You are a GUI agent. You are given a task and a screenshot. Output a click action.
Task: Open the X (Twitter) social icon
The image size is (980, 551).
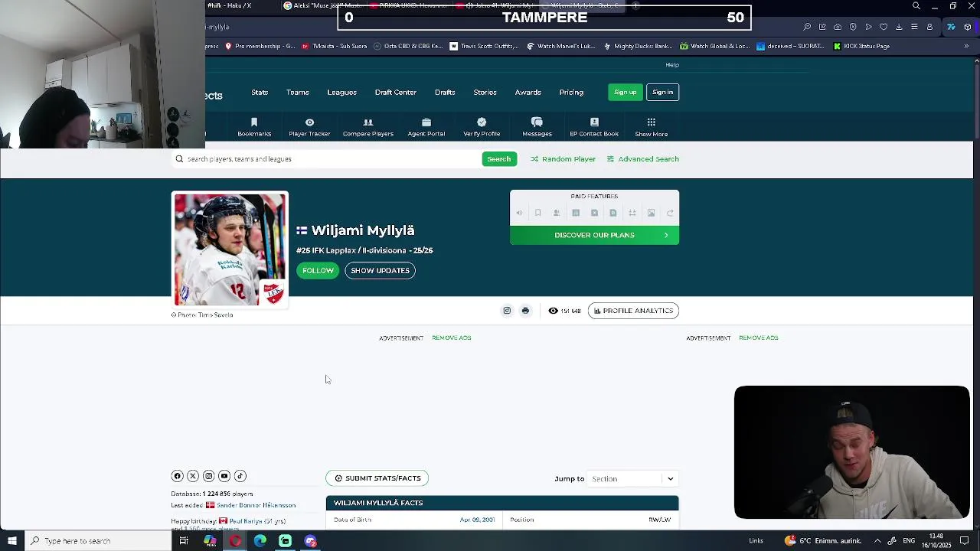pyautogui.click(x=193, y=476)
